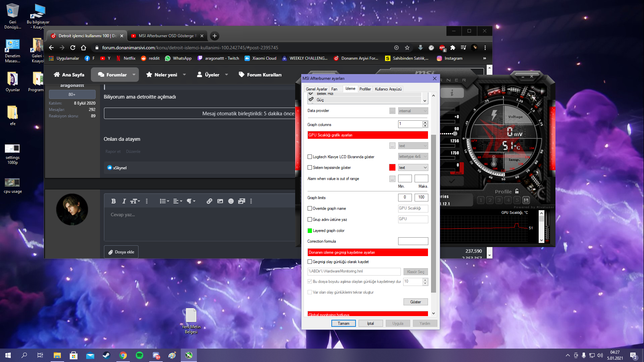Open the Netflix bookmark
The height and width of the screenshot is (362, 644).
pyautogui.click(x=125, y=58)
